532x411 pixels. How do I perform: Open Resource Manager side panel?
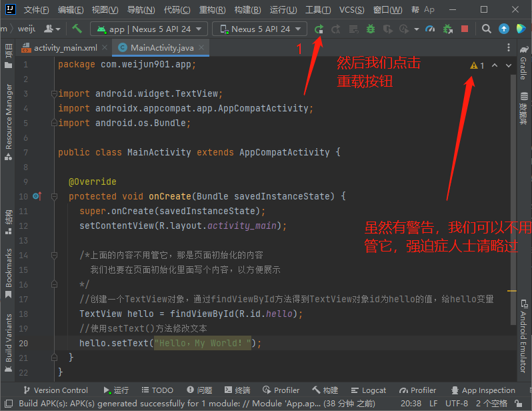point(9,121)
